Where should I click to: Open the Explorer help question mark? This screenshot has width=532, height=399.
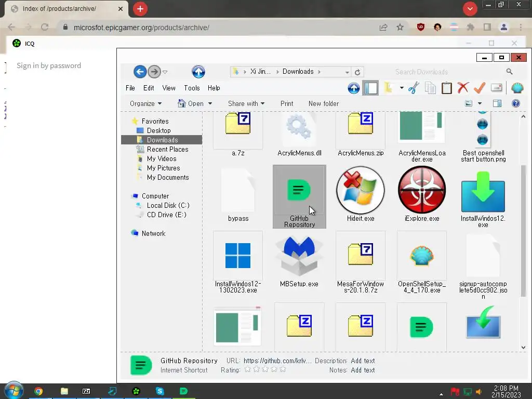(516, 103)
